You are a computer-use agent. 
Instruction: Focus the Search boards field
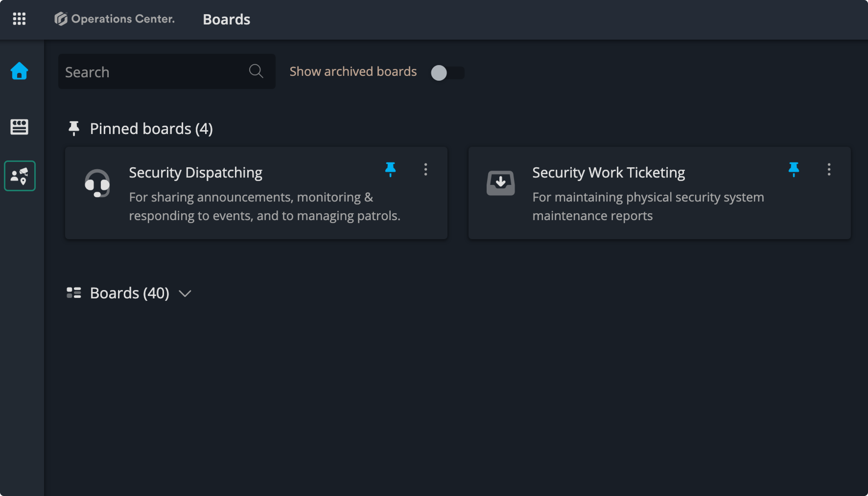153,72
